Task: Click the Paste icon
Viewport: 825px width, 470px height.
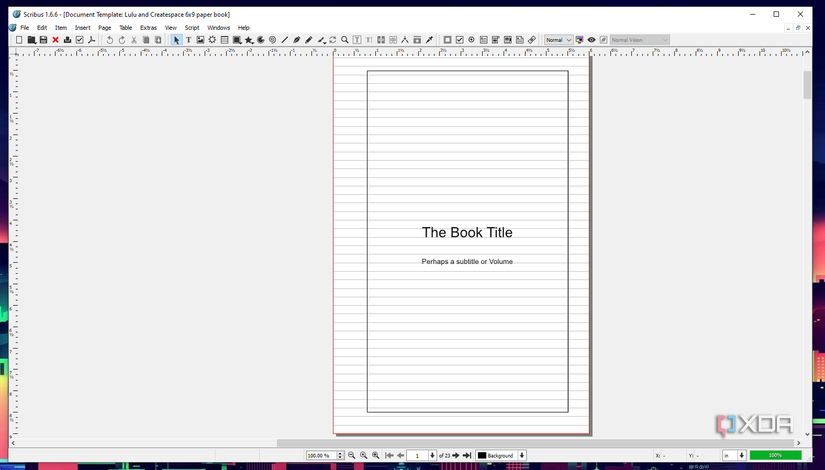Action: point(158,40)
